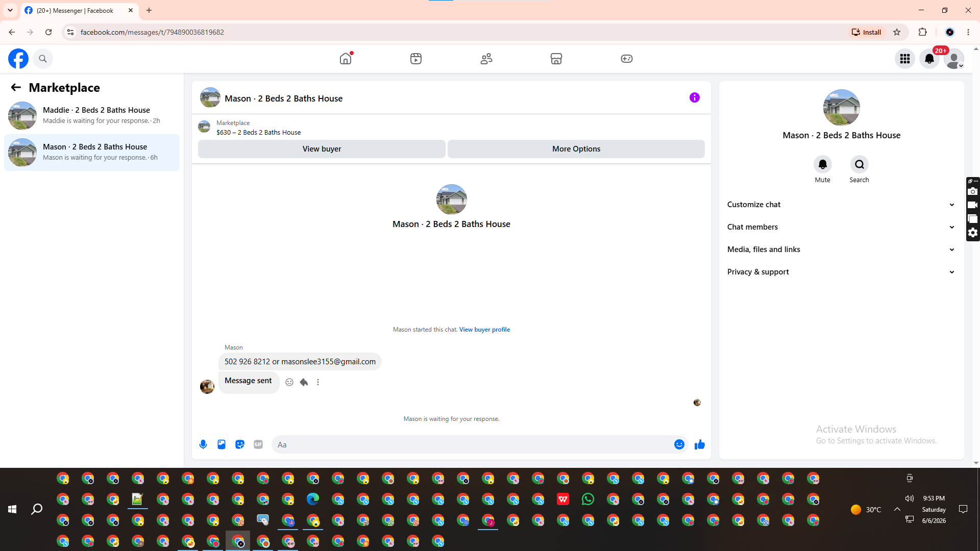This screenshot has height=551, width=980.
Task: Send a thumbs-up like
Action: click(699, 444)
